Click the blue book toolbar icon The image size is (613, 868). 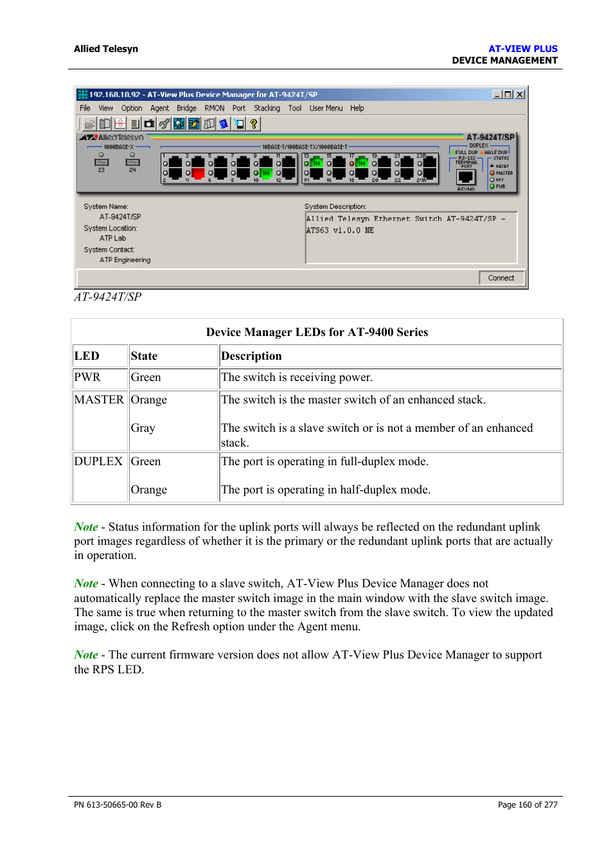point(224,124)
